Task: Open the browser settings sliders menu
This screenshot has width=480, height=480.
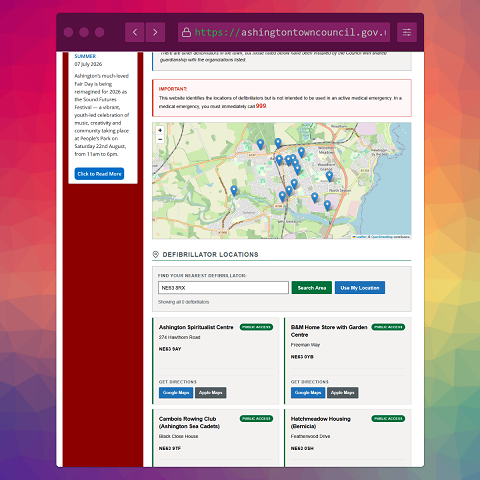Action: coord(407,32)
